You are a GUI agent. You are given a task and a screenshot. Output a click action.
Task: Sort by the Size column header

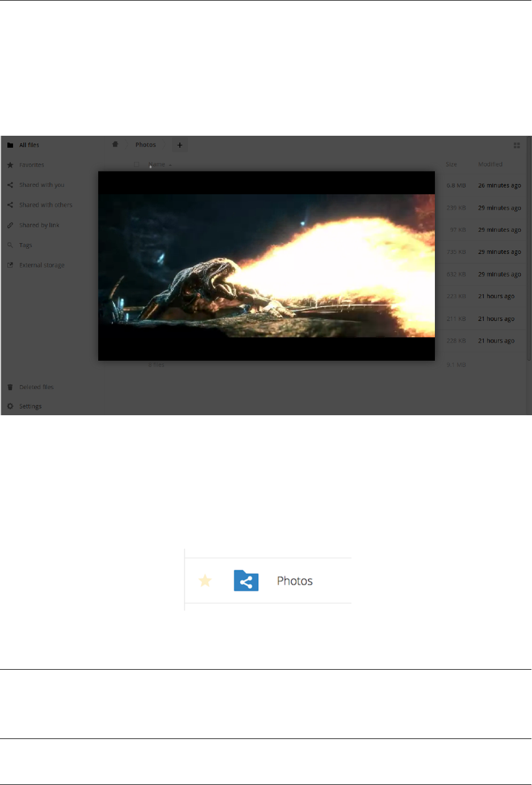point(451,164)
